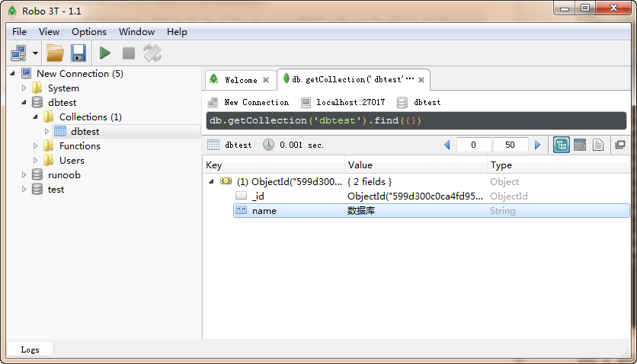Click the New Connection label in query header
Viewport: 637px width, 364px height.
256,102
